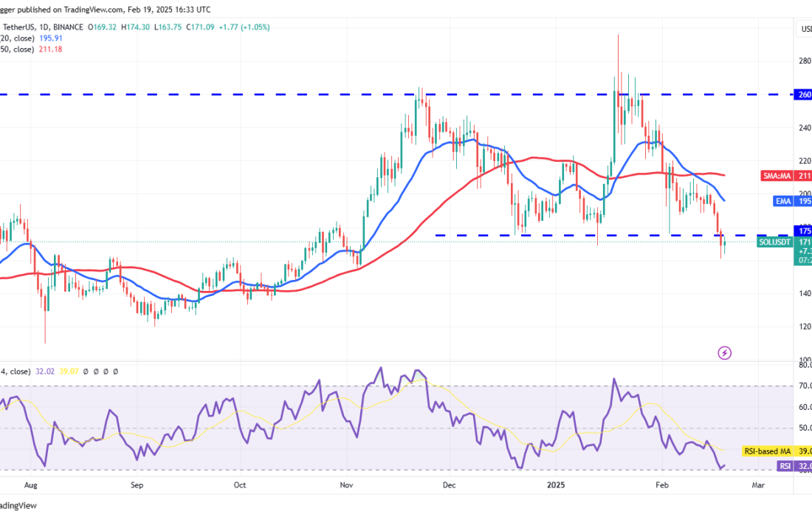Viewport: 812px width, 517px height.
Task: Click the RSI legend value 32.02
Action: 48,372
